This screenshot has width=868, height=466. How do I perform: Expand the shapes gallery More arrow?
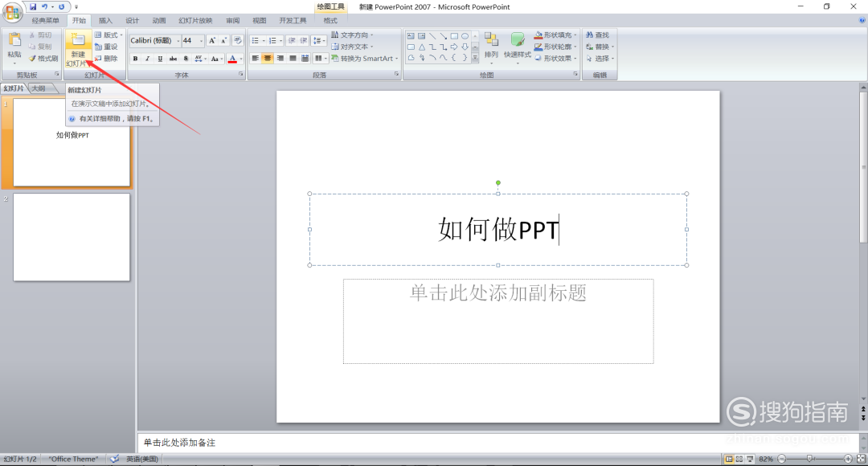tap(475, 58)
